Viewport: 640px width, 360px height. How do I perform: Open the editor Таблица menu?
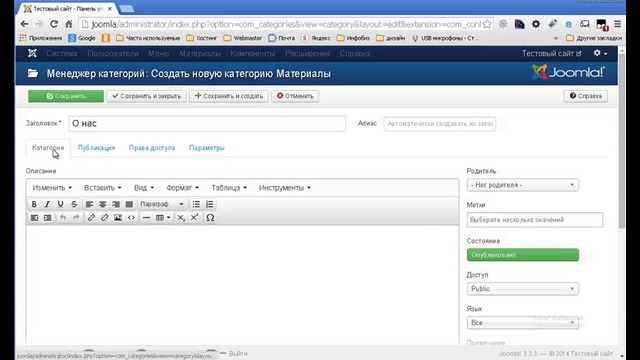click(229, 188)
